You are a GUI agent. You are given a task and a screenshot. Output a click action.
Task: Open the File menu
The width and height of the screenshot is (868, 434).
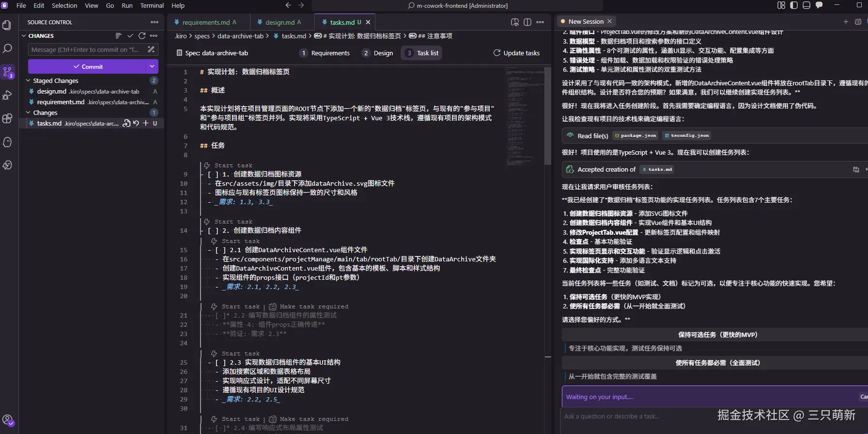click(x=21, y=5)
